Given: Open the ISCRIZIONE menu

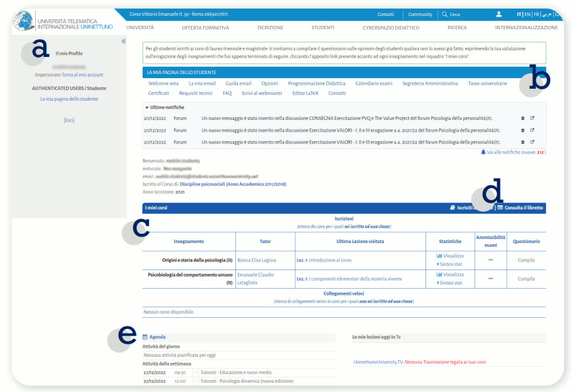Looking at the screenshot, I should coord(270,28).
